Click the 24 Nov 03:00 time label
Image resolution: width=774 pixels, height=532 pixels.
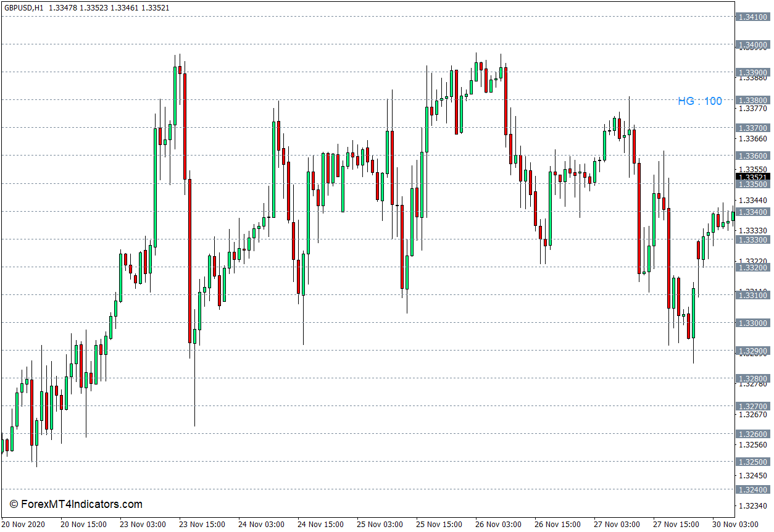[261, 524]
